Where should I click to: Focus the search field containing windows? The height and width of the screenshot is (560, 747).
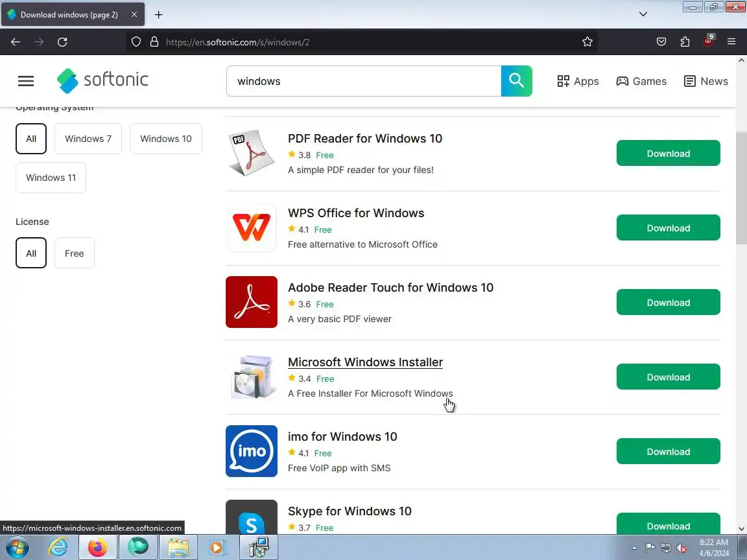pyautogui.click(x=364, y=81)
